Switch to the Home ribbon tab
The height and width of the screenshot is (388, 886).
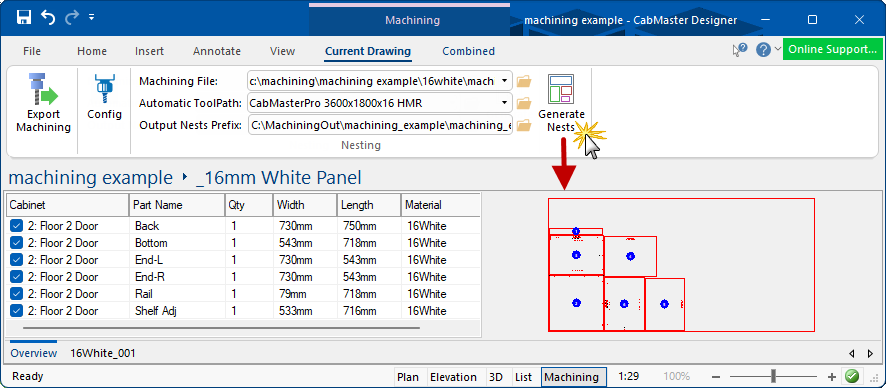[92, 51]
